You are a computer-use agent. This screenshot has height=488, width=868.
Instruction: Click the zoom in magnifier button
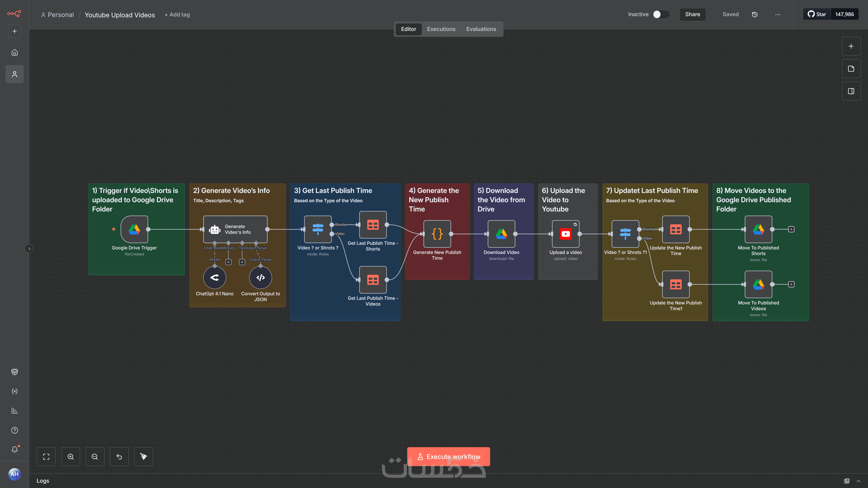[x=70, y=457]
